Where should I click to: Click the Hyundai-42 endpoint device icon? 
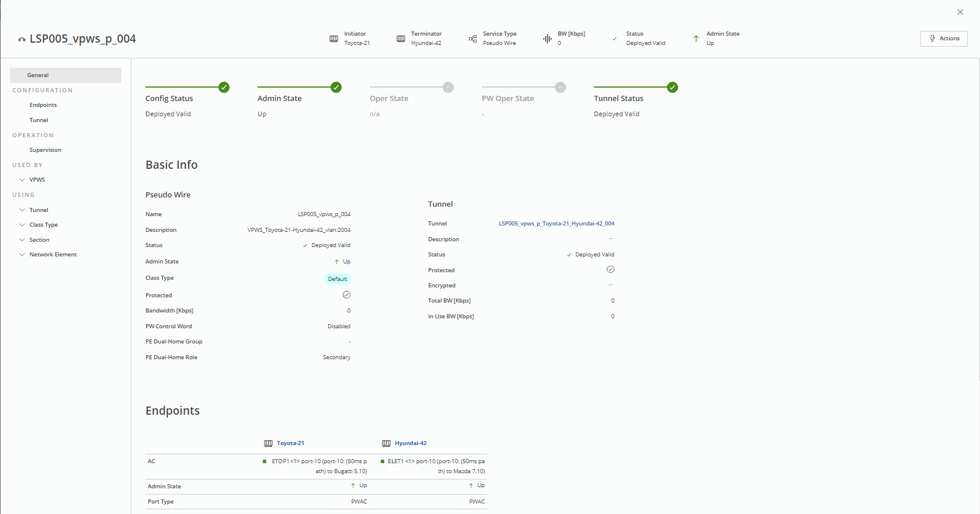click(386, 443)
